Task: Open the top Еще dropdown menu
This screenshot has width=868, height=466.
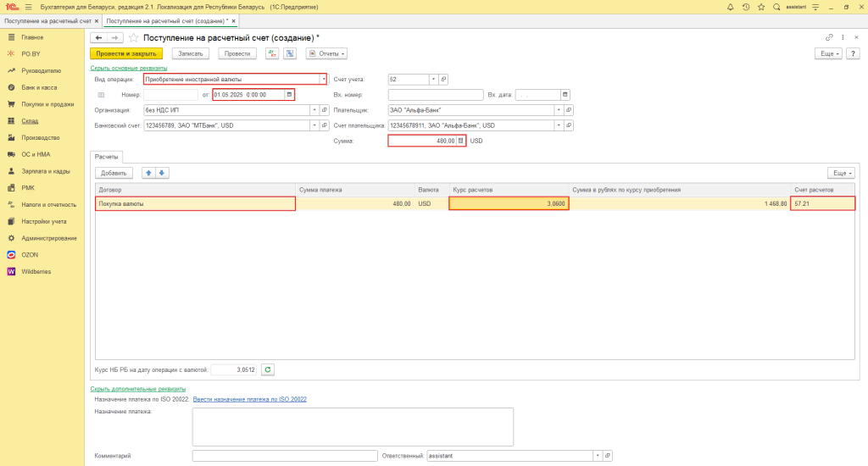Action: coord(828,53)
